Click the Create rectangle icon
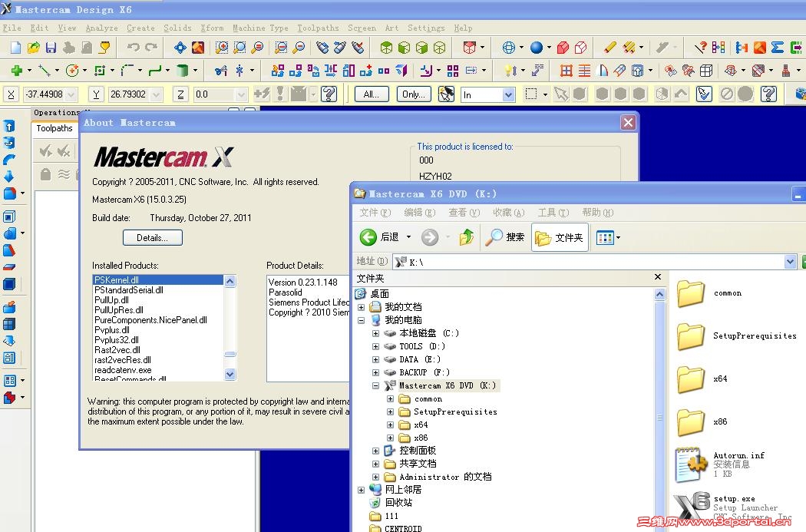The height and width of the screenshot is (532, 806). click(x=100, y=71)
